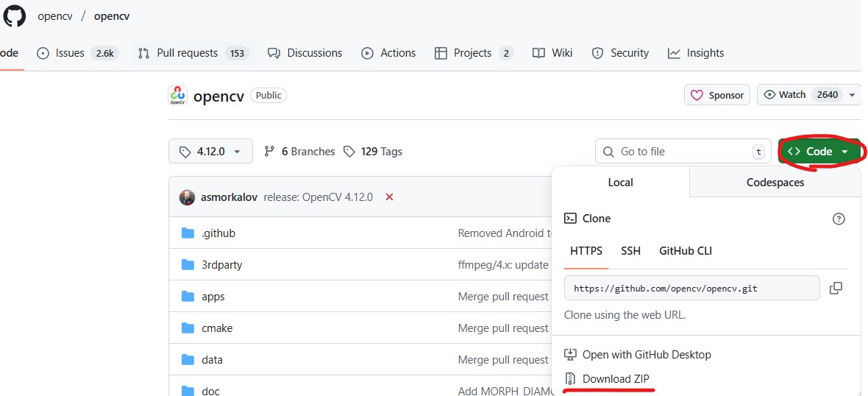The height and width of the screenshot is (396, 868).
Task: Select the HTTPS clone option
Action: pyautogui.click(x=586, y=251)
